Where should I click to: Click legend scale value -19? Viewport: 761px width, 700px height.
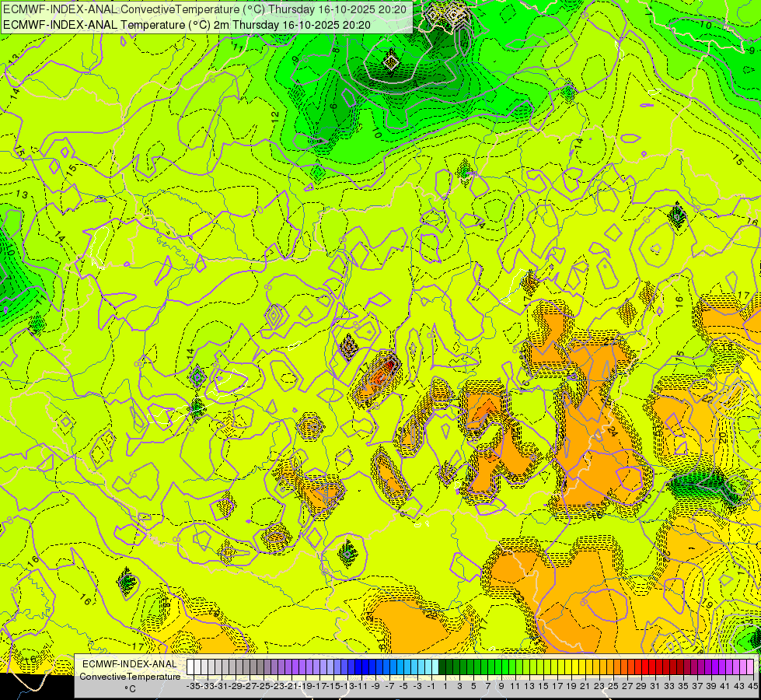(x=304, y=686)
